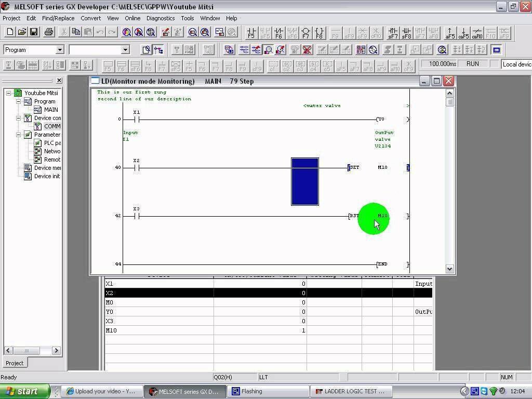
Task: Click the Print toolbar icon
Action: [48, 32]
